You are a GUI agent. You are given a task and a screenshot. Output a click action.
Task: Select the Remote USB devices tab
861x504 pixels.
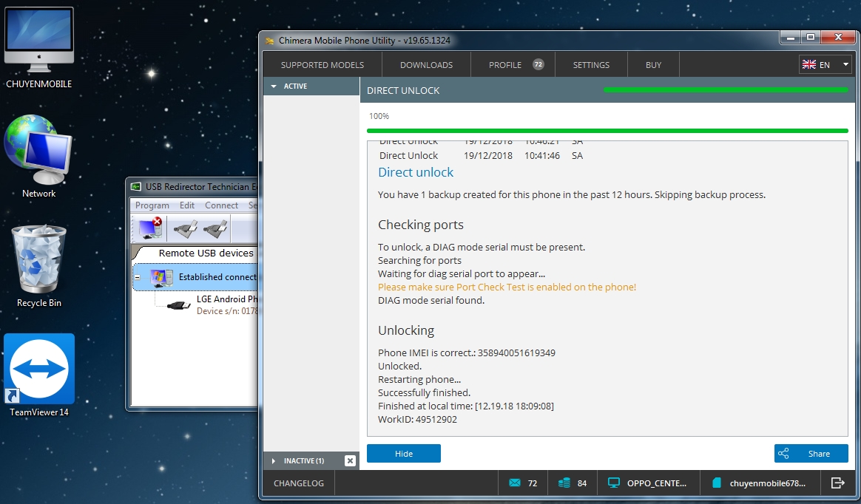(x=206, y=253)
